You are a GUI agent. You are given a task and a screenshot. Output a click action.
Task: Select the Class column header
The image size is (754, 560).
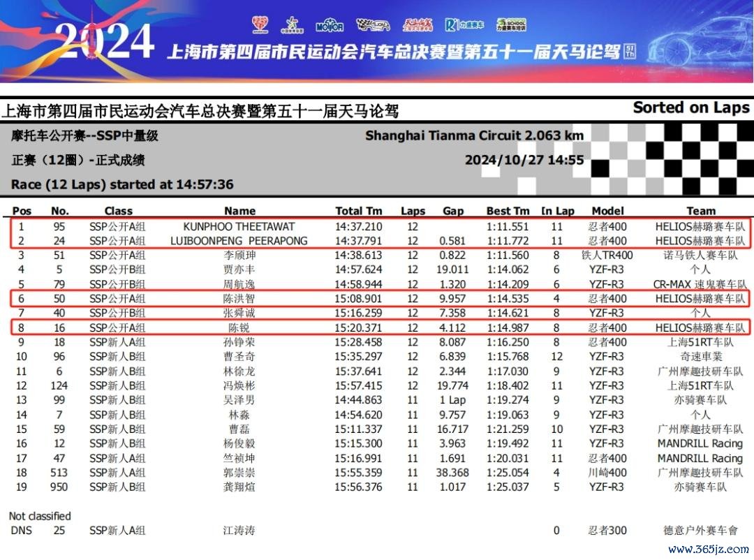[x=118, y=211]
